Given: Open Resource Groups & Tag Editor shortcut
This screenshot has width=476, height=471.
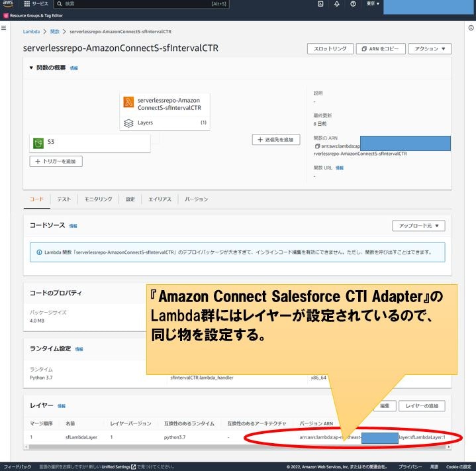Looking at the screenshot, I should point(33,15).
